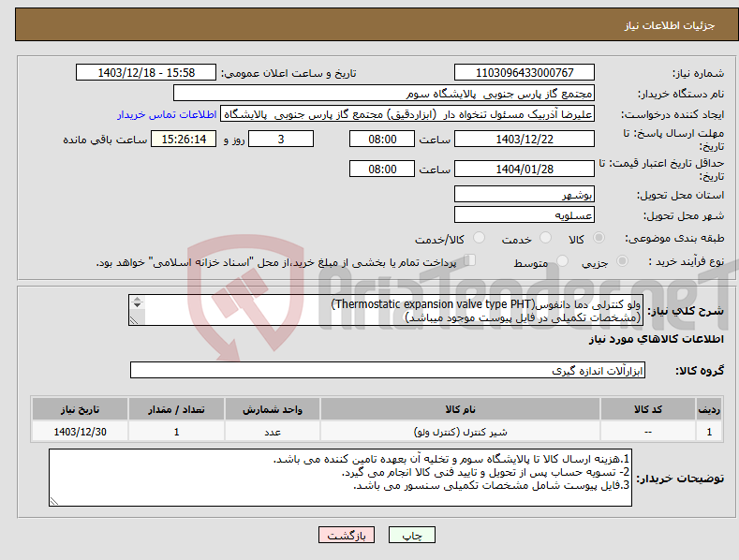Select the جزیی purchase type radio
Viewport: 739px width, 560px height.
coord(622,260)
